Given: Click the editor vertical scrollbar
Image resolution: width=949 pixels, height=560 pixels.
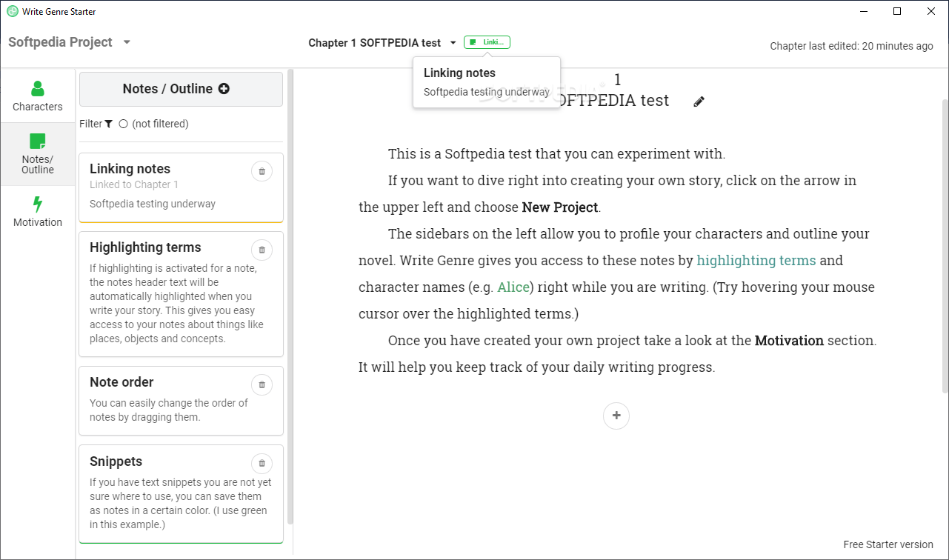Looking at the screenshot, I should click(945, 244).
